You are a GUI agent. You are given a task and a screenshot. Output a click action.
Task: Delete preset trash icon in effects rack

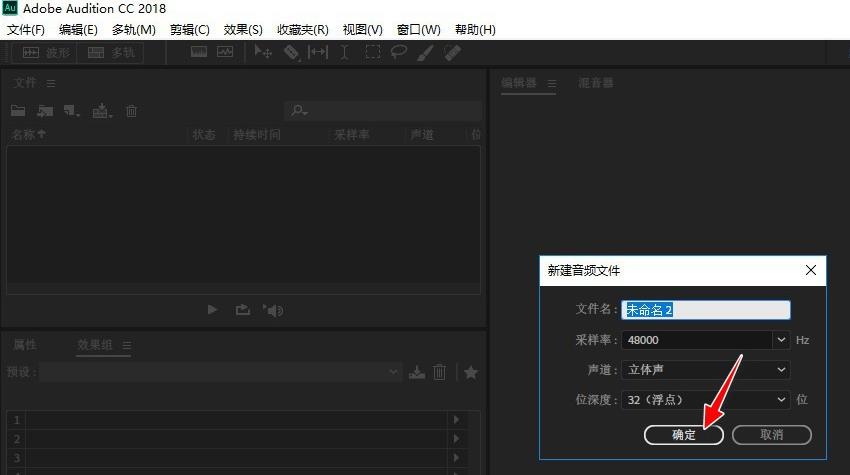click(440, 372)
